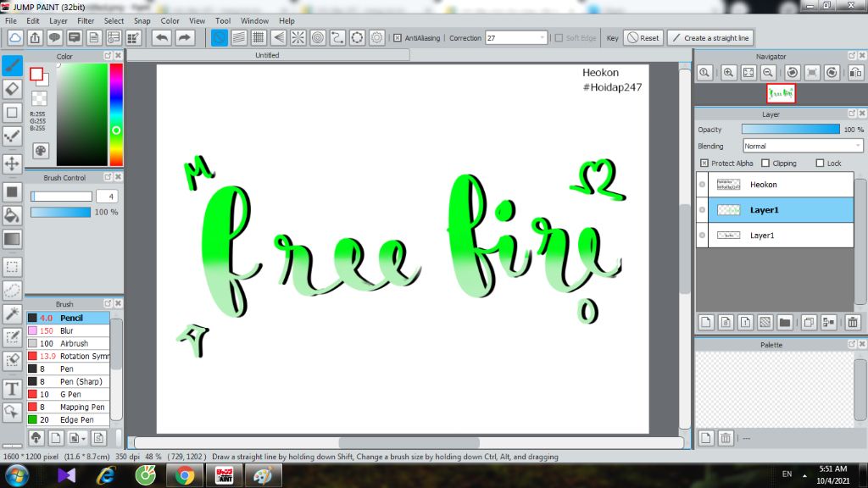
Task: Enable the Lock checkbox
Action: (820, 164)
